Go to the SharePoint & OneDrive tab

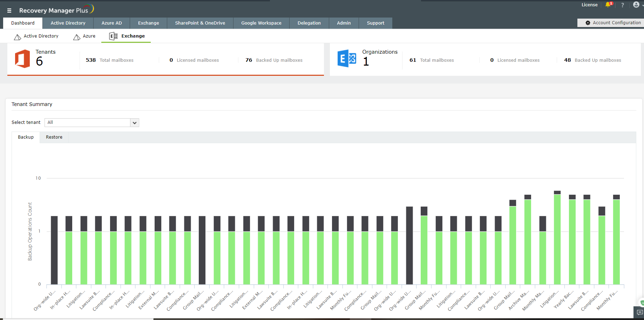[x=200, y=23]
